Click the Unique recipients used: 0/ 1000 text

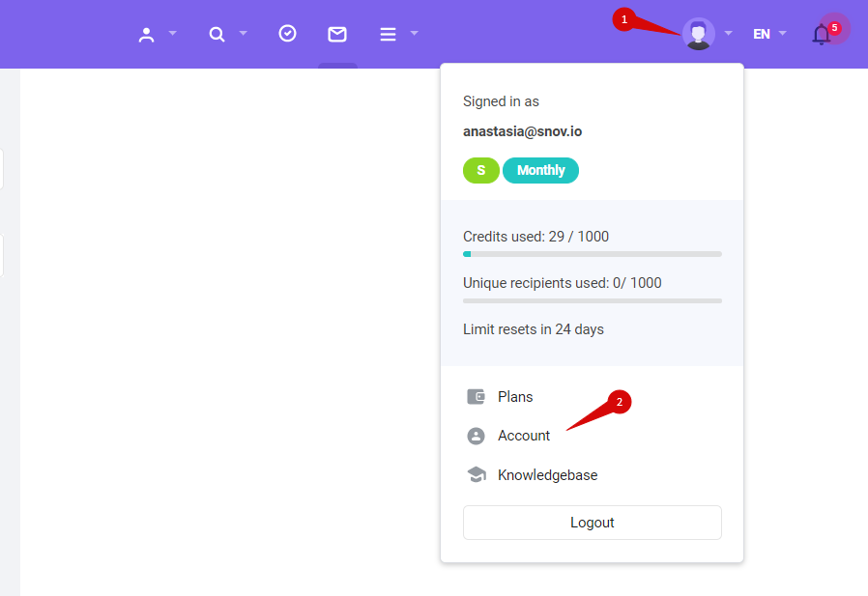tap(562, 283)
